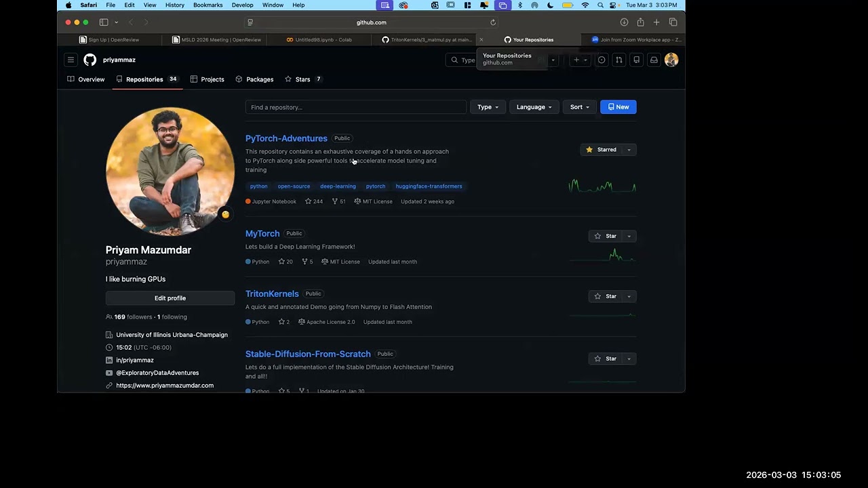Open the History menu in Safari
Image resolution: width=868 pixels, height=488 pixels.
174,5
